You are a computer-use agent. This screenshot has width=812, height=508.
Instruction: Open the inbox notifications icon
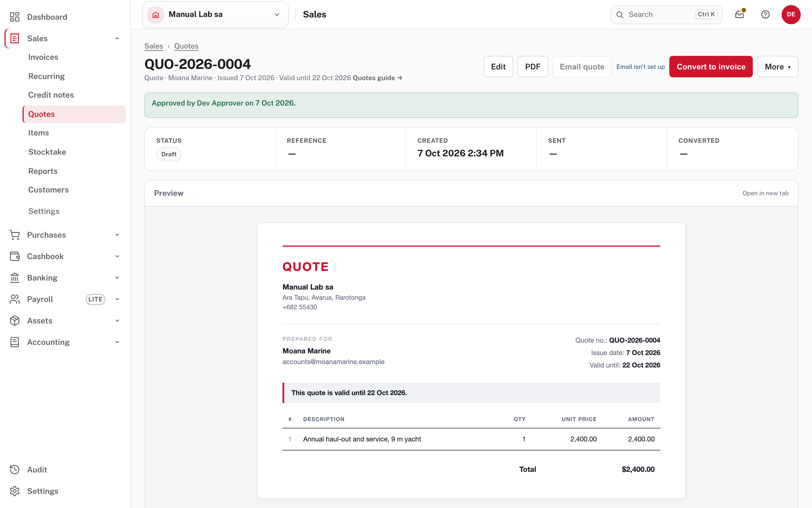(740, 14)
